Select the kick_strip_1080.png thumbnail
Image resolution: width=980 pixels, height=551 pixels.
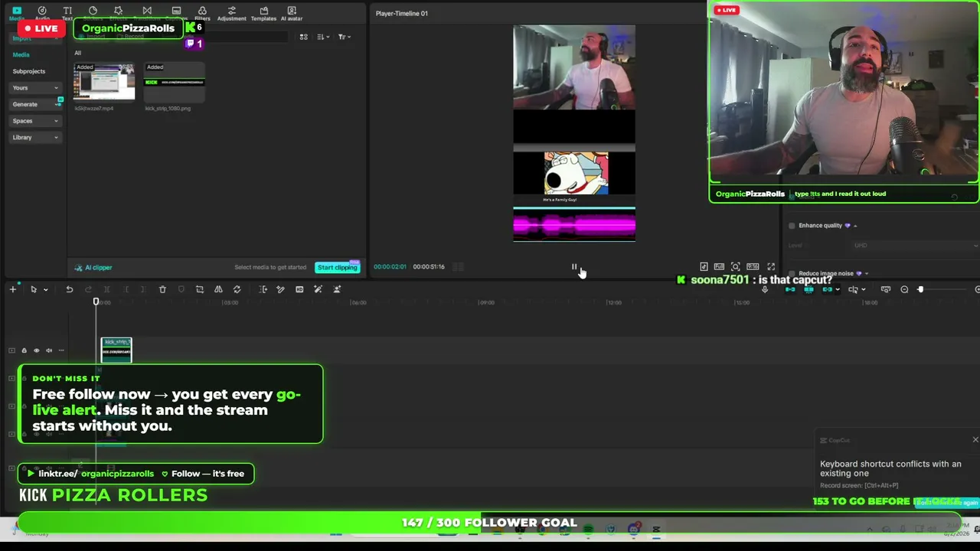click(175, 83)
